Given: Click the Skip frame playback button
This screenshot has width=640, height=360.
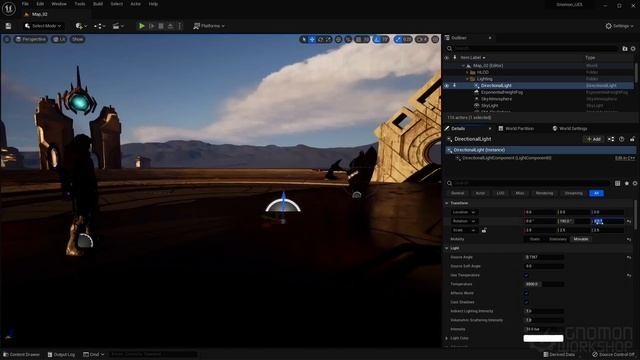Looking at the screenshot, I should [x=151, y=26].
